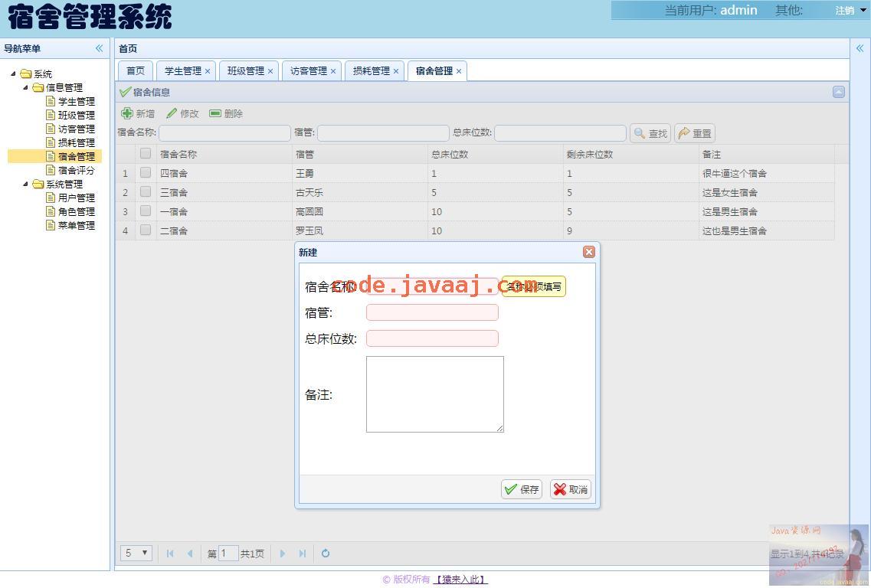Click the Delete (删除) minus icon
871x588 pixels.
point(215,113)
